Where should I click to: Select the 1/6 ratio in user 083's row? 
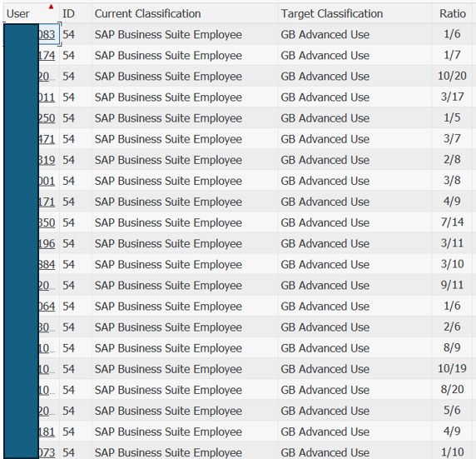click(x=452, y=34)
